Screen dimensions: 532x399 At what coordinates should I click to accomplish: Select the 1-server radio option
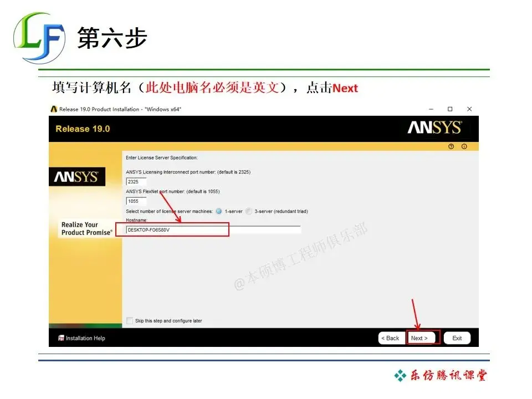[x=219, y=211]
